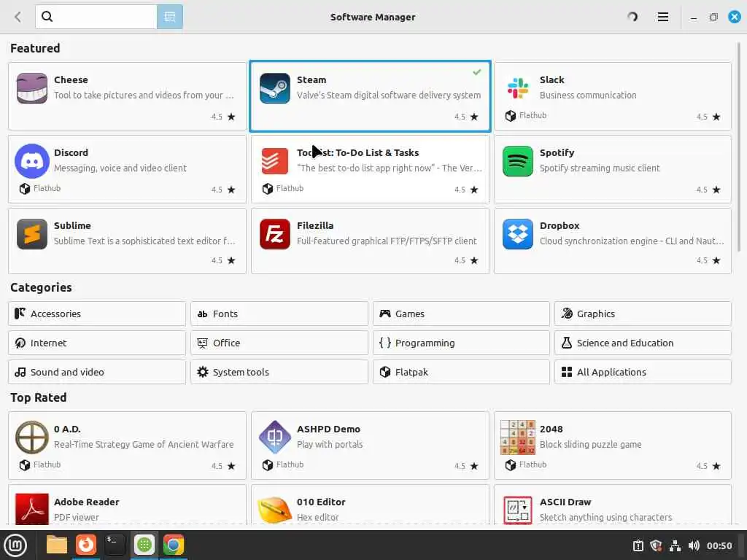Viewport: 747px width, 560px height.
Task: Click the Steam app icon
Action: pyautogui.click(x=274, y=88)
